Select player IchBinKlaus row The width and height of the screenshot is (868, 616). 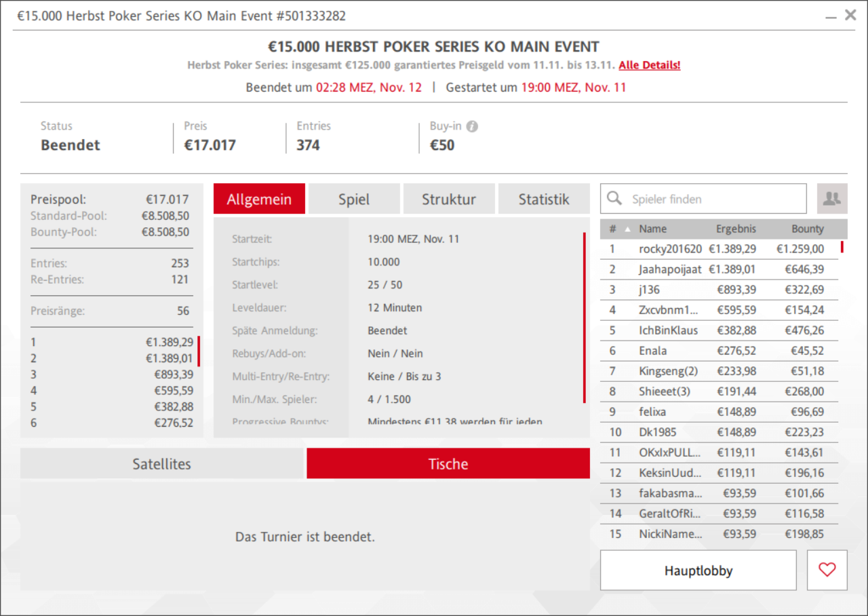click(x=719, y=330)
